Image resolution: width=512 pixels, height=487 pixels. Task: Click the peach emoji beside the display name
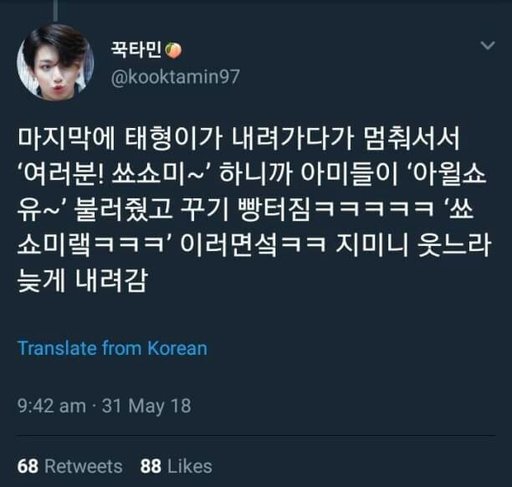point(173,51)
